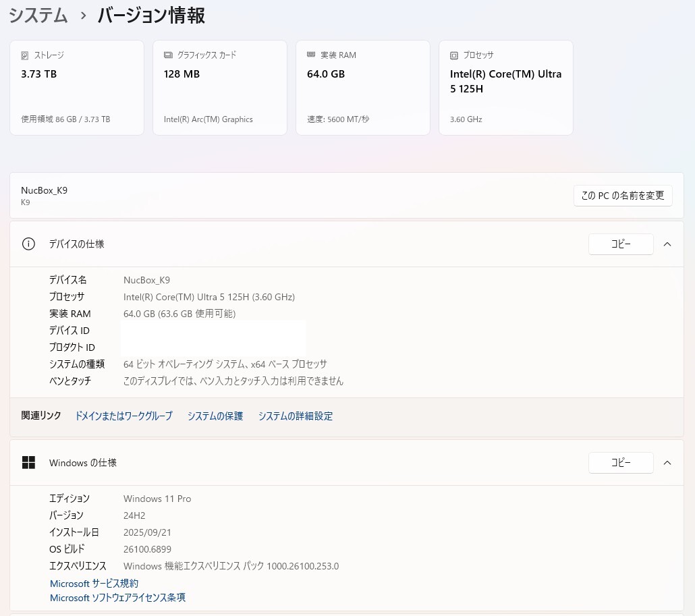The height and width of the screenshot is (616, 695).
Task: Copy the Windows specifications with コピー
Action: [621, 463]
